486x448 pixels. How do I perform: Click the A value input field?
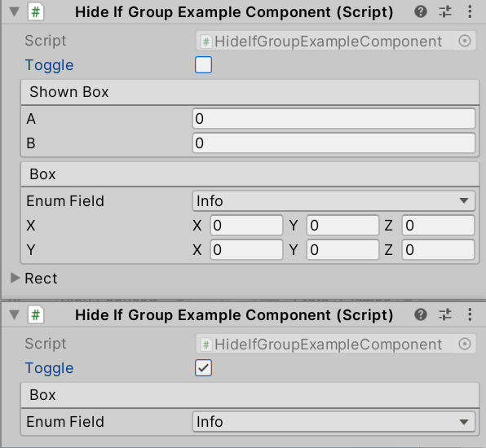(334, 119)
